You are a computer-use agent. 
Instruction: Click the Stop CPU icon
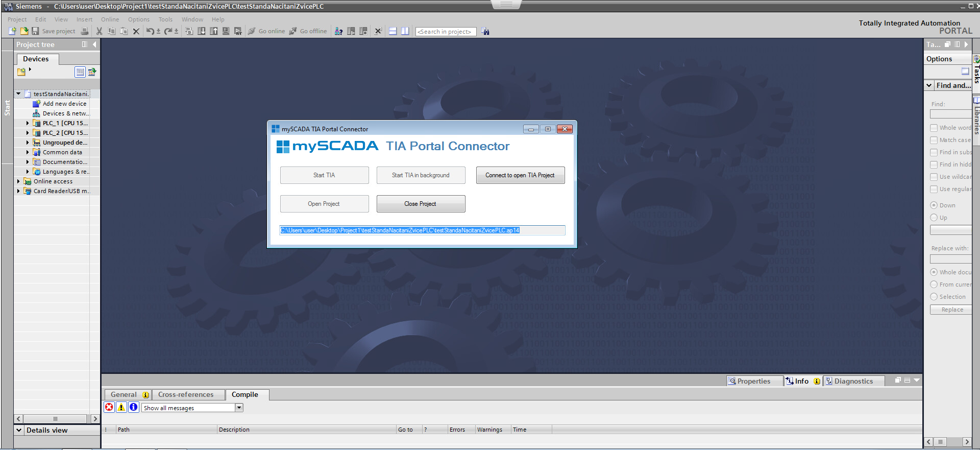tap(363, 31)
